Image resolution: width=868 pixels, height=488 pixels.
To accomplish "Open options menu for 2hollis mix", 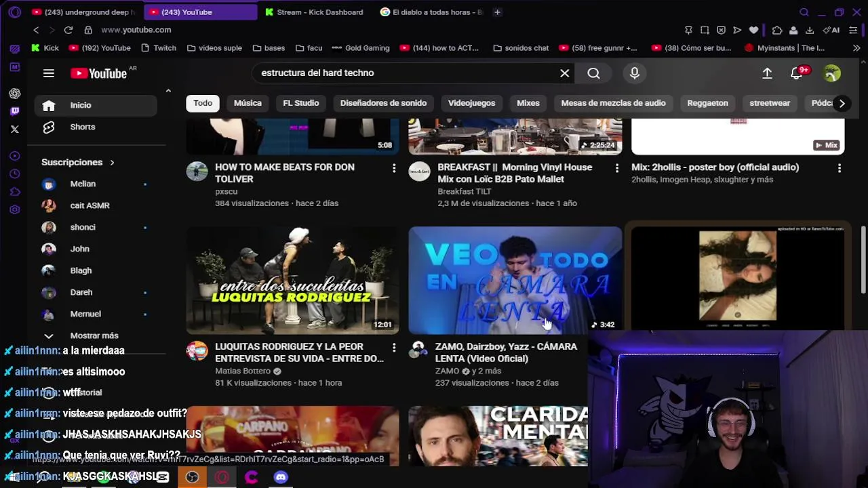I will click(x=840, y=168).
